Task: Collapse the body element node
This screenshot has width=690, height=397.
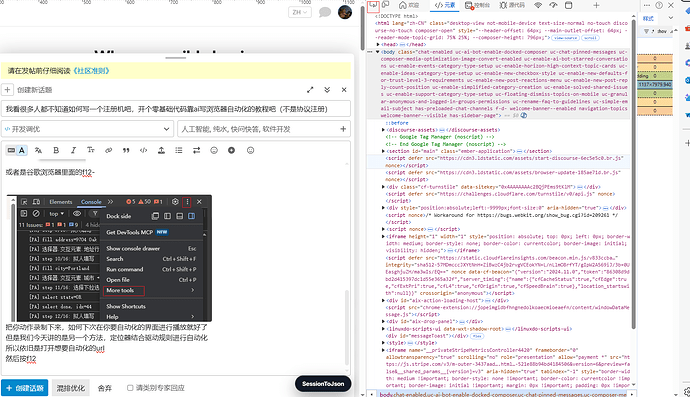Action: pos(378,52)
